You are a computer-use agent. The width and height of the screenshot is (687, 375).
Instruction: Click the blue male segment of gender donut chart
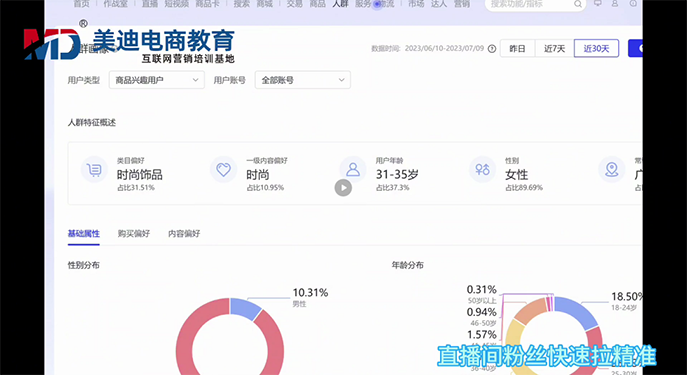coord(245,308)
